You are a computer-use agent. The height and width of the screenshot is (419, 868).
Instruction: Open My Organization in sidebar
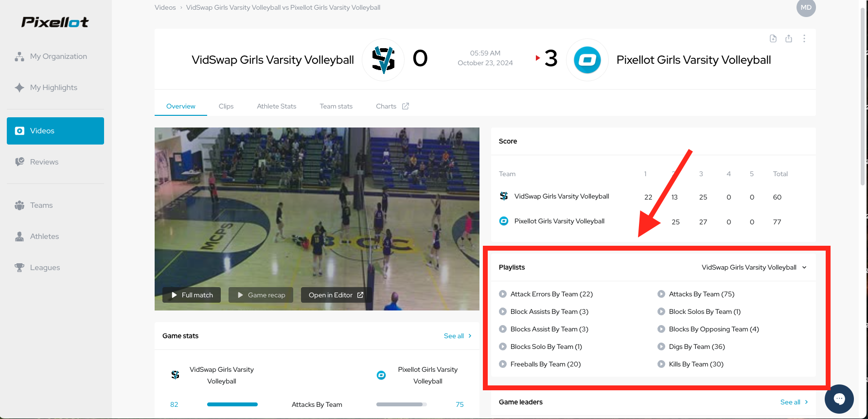coord(55,56)
